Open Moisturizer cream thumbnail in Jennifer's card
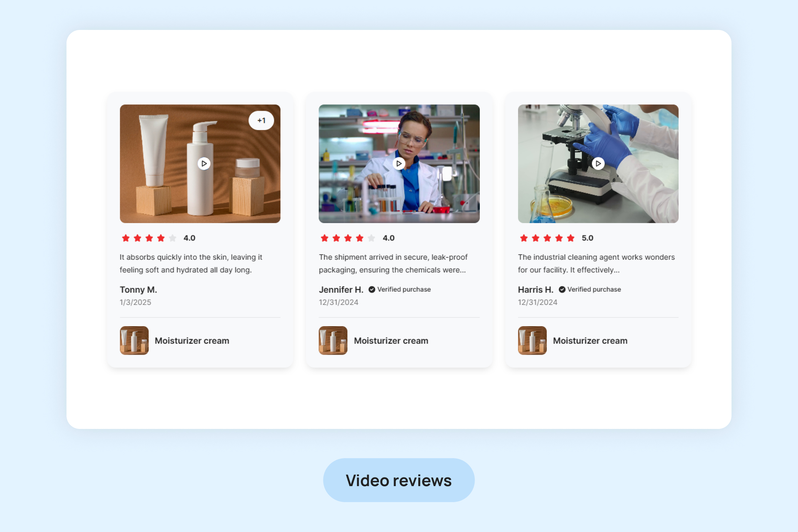 (x=333, y=340)
